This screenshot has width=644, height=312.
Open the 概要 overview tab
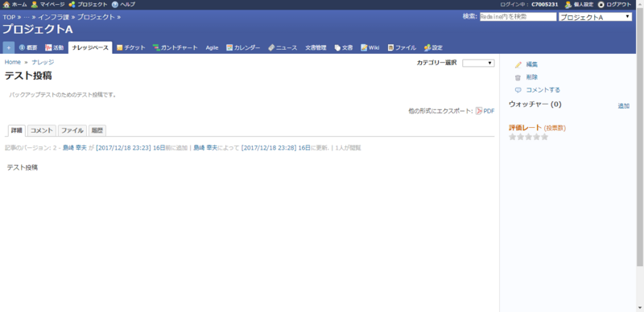[28, 47]
